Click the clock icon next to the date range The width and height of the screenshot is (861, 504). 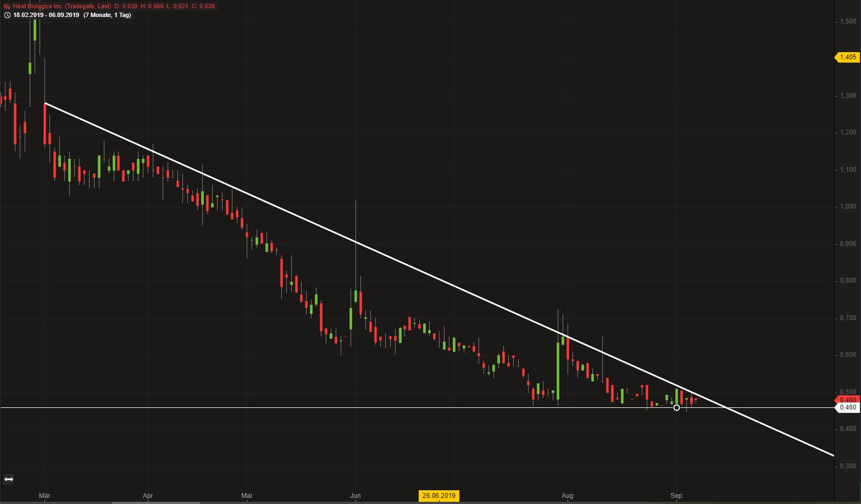pos(7,15)
